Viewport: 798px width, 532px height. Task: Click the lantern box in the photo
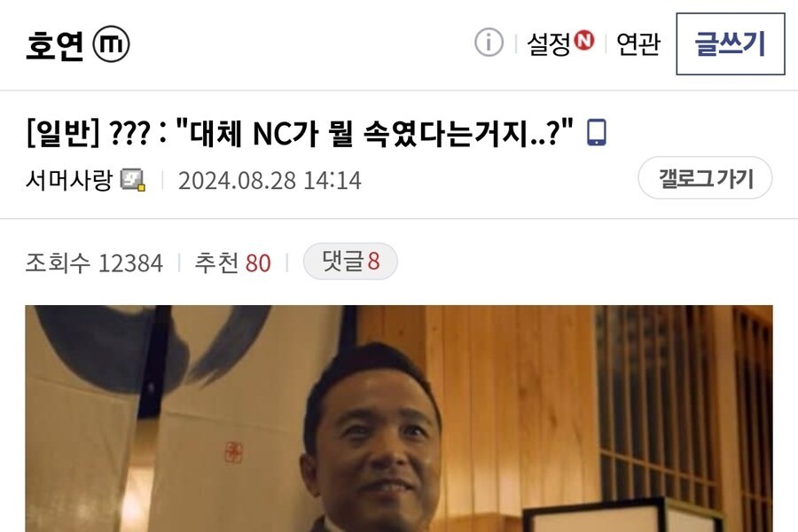[618, 515]
